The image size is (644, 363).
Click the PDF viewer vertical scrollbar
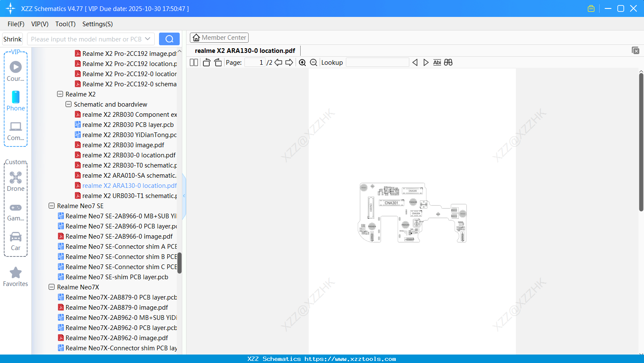click(x=641, y=142)
